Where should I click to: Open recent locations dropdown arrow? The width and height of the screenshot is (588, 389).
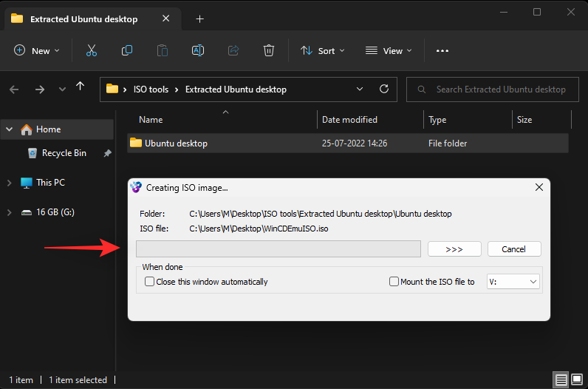62,89
